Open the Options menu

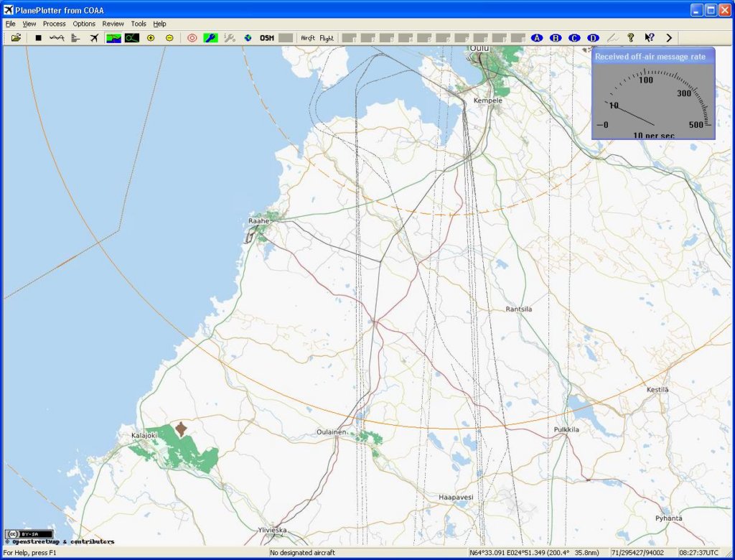click(x=84, y=24)
